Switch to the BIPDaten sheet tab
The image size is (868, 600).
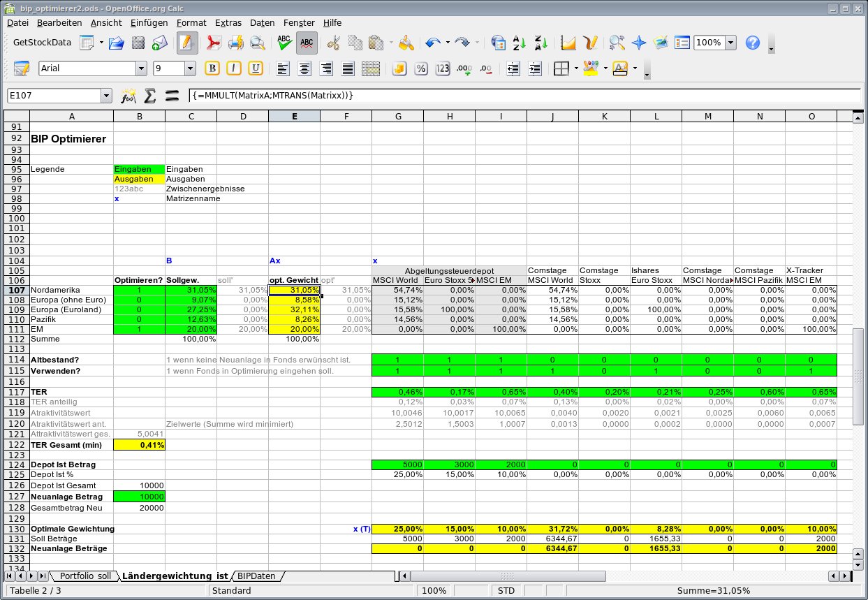[x=256, y=576]
